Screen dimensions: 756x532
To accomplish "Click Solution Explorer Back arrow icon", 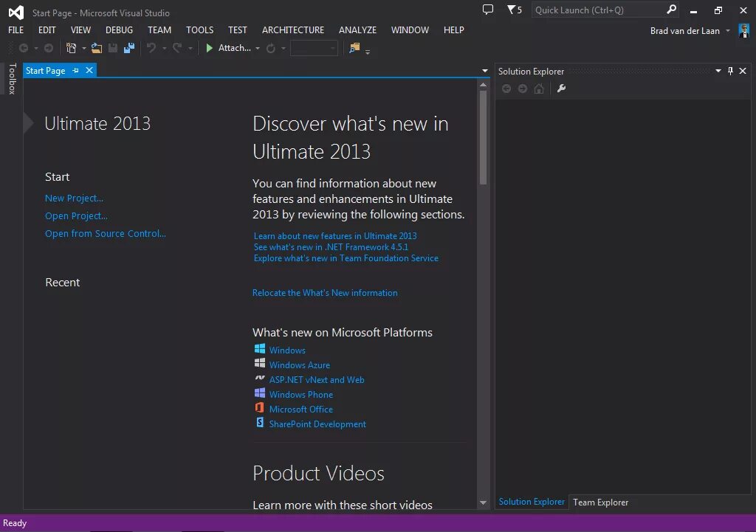I will 506,89.
